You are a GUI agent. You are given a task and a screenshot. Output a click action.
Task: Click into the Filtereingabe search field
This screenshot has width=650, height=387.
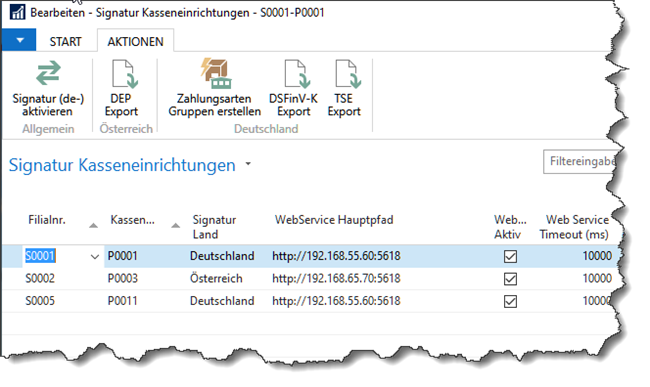tap(580, 162)
